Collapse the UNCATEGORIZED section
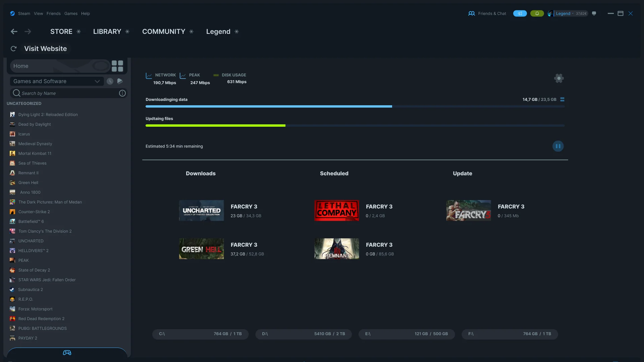 click(24, 104)
